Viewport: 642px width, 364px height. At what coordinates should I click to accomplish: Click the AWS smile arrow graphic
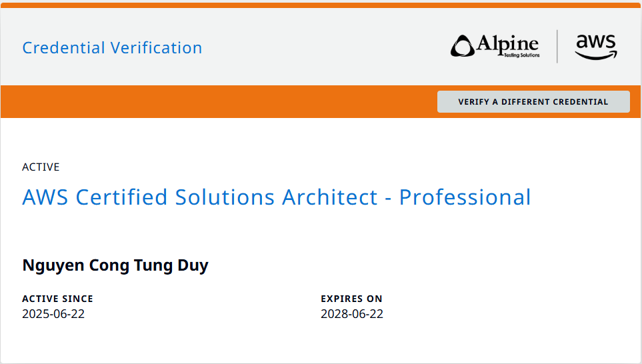597,56
